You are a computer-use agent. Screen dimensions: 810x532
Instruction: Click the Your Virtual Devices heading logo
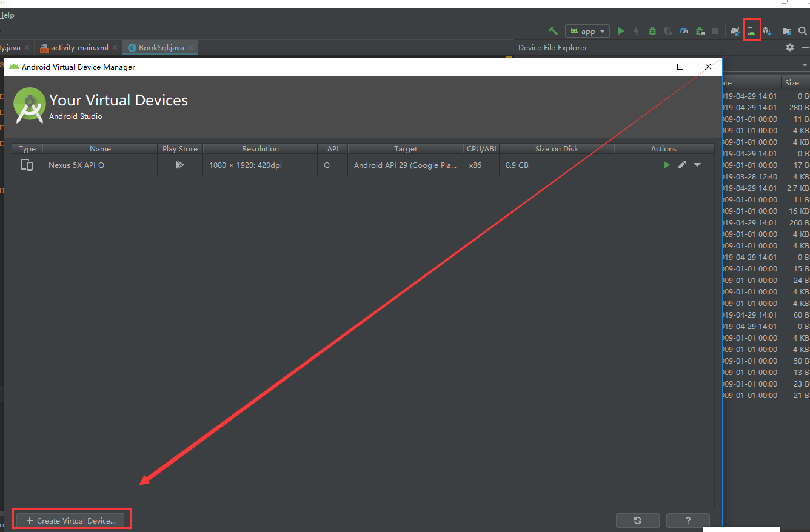pyautogui.click(x=30, y=105)
